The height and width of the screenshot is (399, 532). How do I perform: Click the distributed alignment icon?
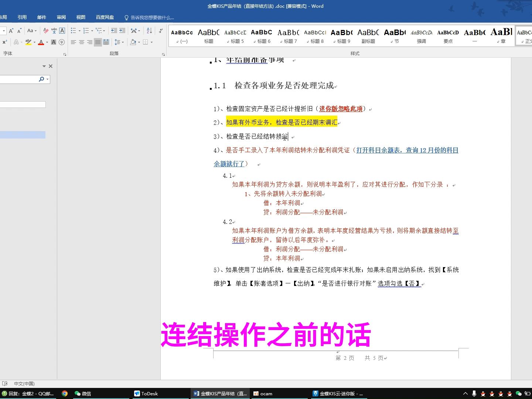click(106, 42)
